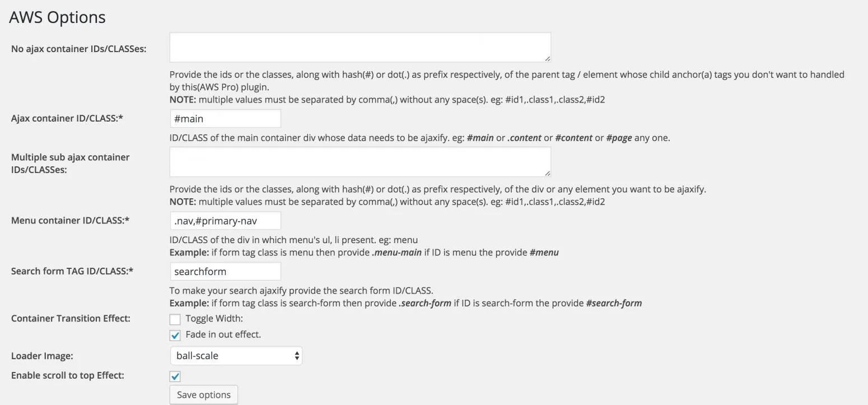Click the Search form field containing searchform

tap(225, 272)
